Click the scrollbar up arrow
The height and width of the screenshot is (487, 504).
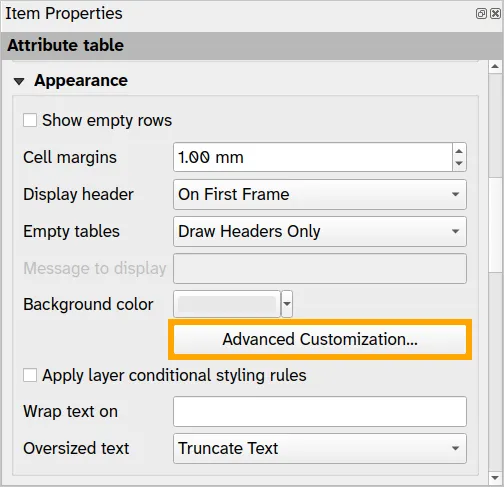click(495, 67)
